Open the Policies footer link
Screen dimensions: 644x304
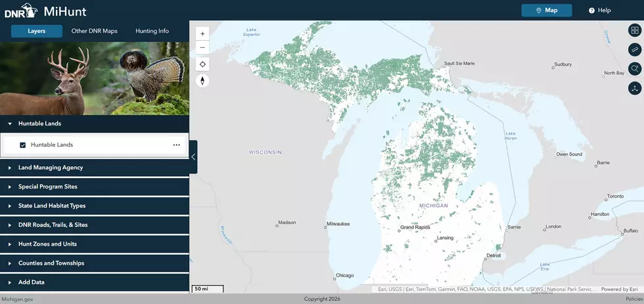[x=634, y=299]
